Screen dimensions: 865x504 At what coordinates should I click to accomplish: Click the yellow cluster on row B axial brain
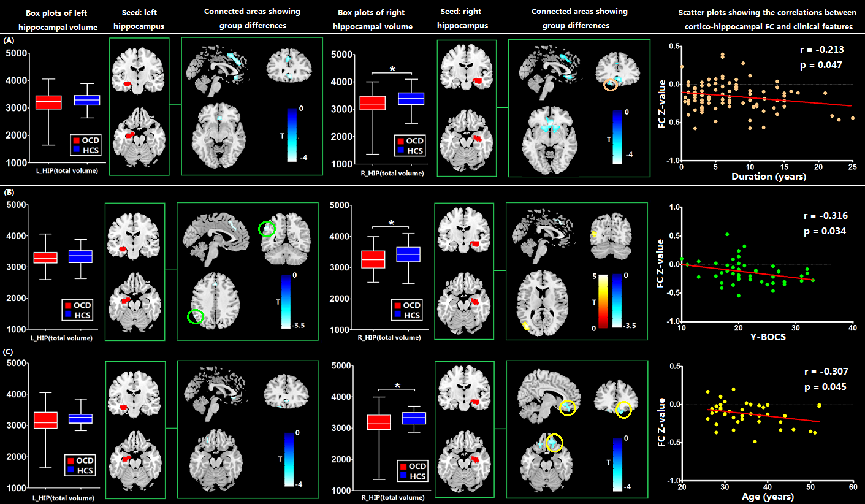(x=525, y=325)
